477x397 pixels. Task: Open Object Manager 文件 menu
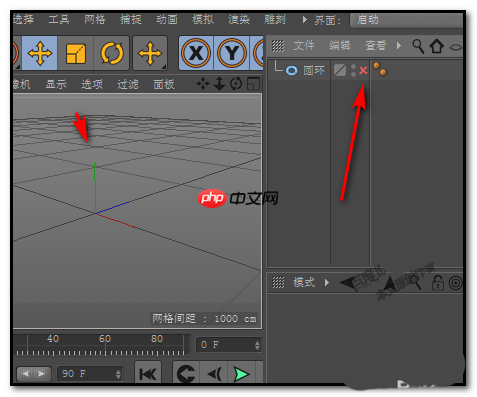304,45
